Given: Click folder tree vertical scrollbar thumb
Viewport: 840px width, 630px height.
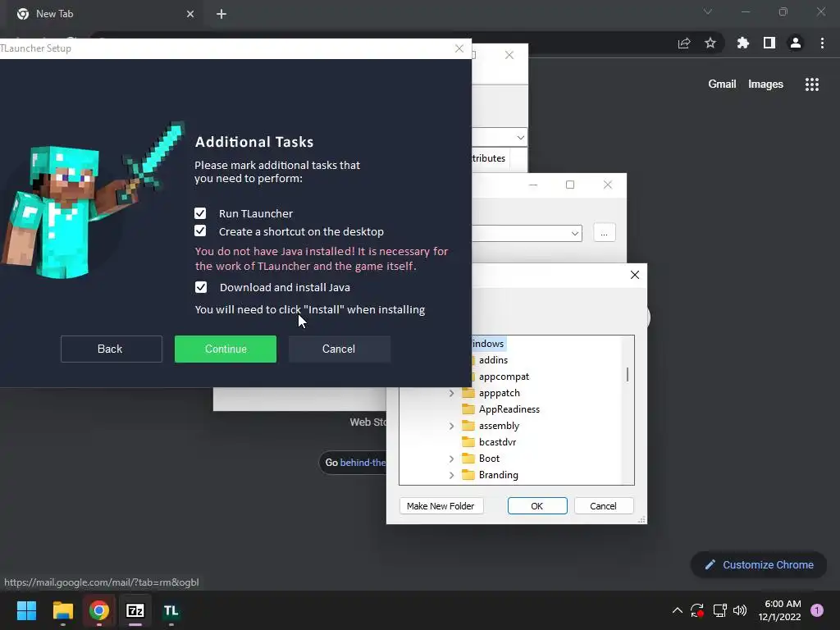Looking at the screenshot, I should (628, 374).
